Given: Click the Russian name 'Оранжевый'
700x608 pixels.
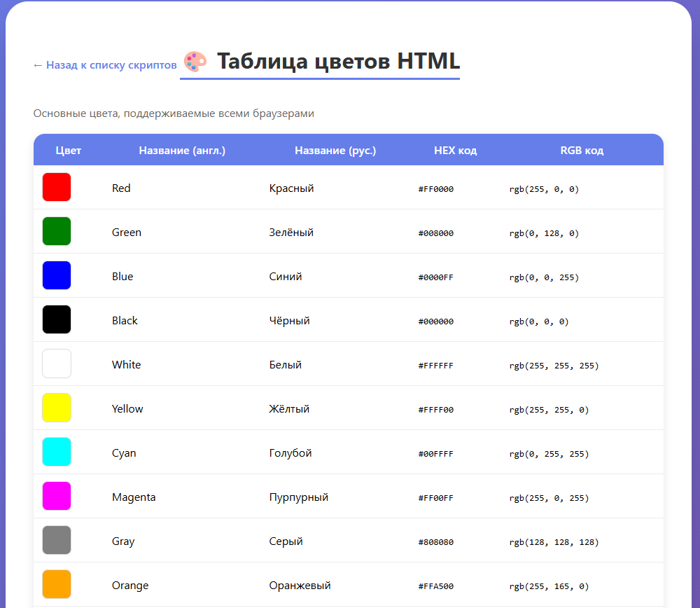Looking at the screenshot, I should pyautogui.click(x=300, y=586).
